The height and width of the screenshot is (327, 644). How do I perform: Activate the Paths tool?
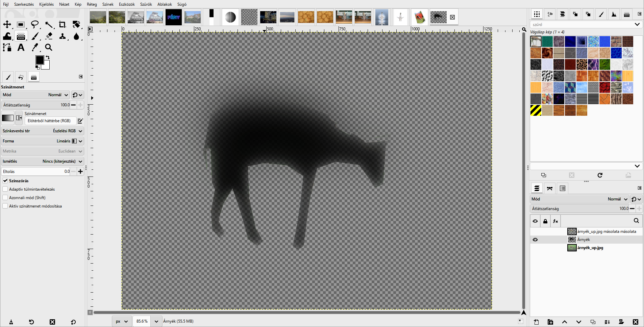[x=7, y=47]
